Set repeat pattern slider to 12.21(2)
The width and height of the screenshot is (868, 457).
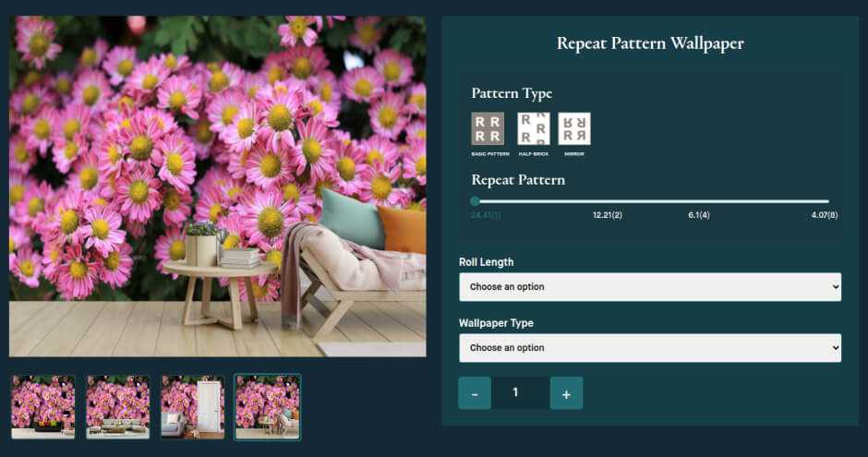coord(607,201)
